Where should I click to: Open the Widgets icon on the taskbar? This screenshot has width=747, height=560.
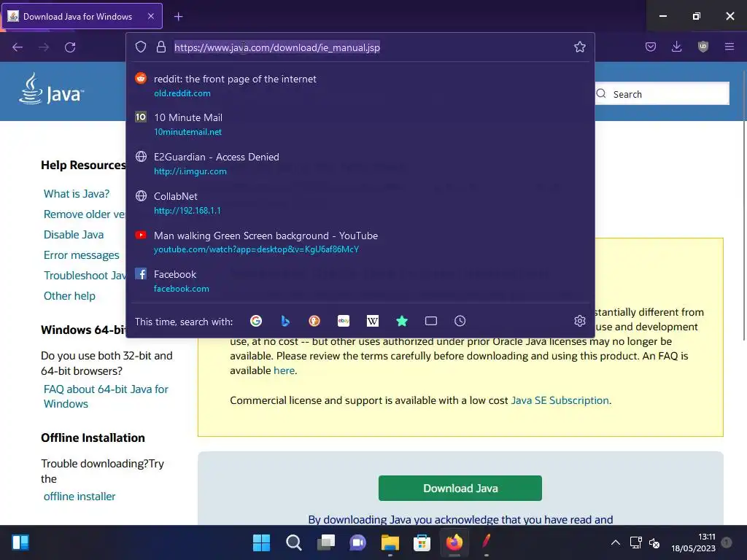(20, 542)
